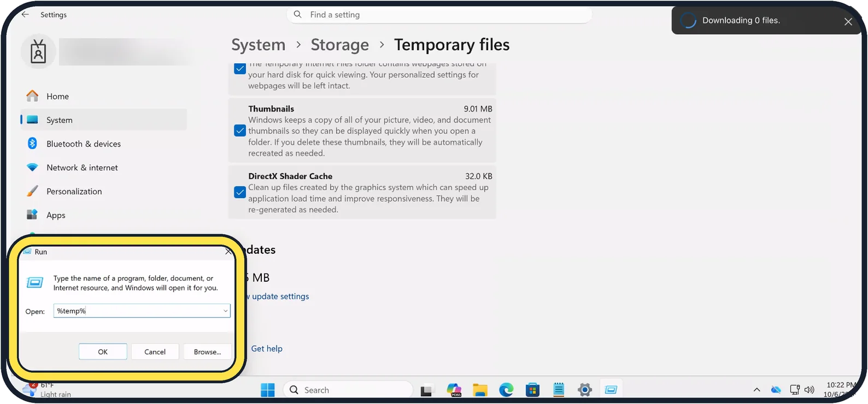Open the clock showing 10:22 PM
Image resolution: width=868 pixels, height=404 pixels.
[x=840, y=390]
